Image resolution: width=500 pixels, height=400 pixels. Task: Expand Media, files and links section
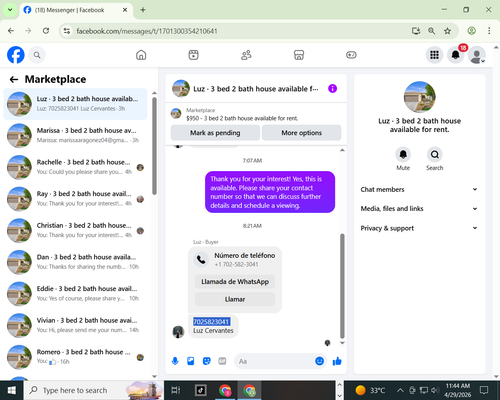pyautogui.click(x=419, y=209)
